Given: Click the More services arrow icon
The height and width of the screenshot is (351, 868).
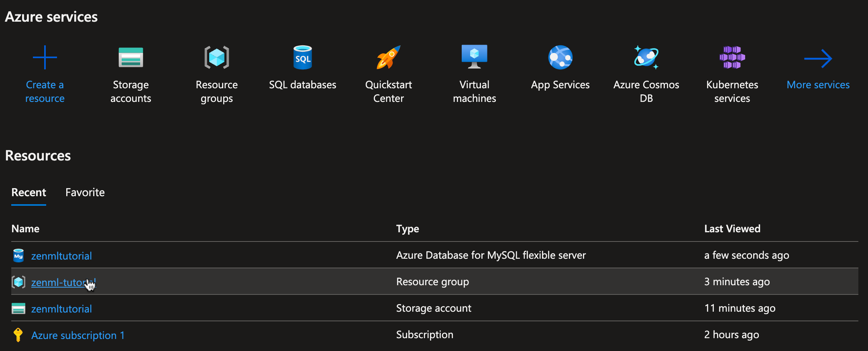Looking at the screenshot, I should [818, 59].
